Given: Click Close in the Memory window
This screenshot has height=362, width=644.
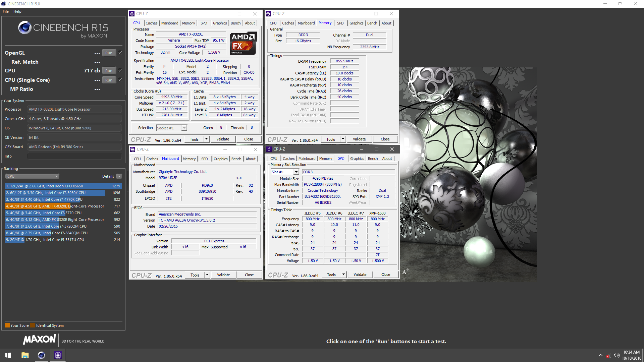Looking at the screenshot, I should click(x=385, y=139).
